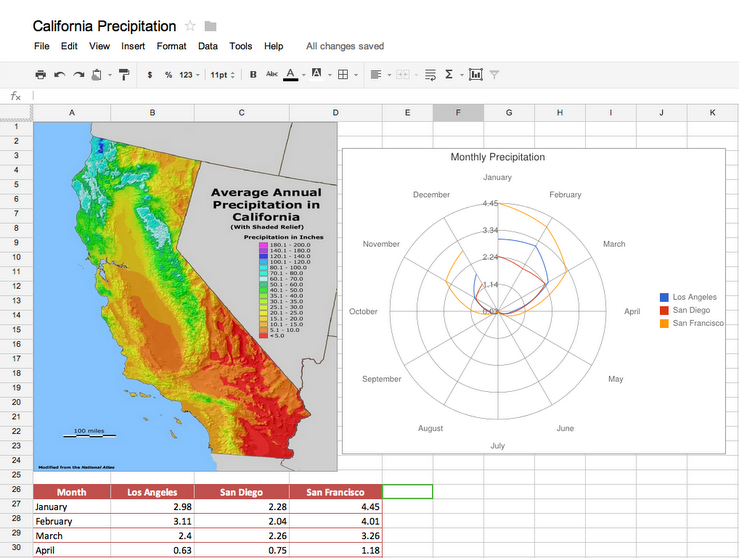Click the folder icon beside title
This screenshot has width=739, height=558.
pyautogui.click(x=210, y=26)
